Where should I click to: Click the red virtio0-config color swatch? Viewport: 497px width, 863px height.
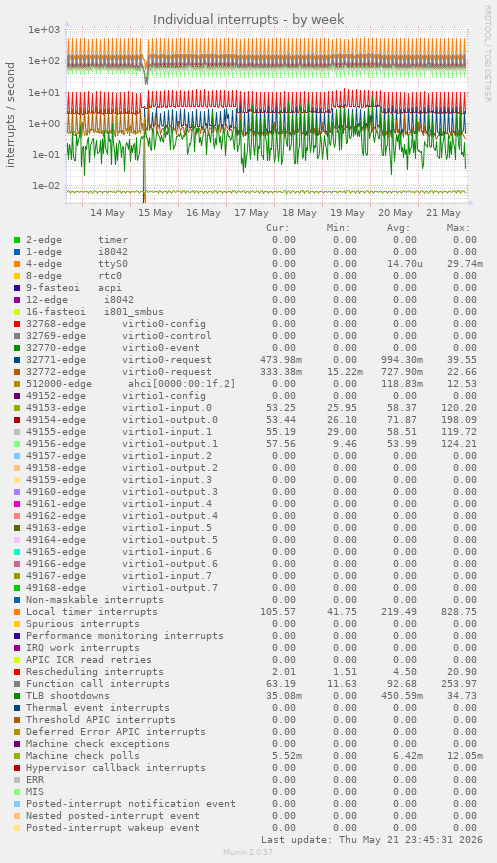click(x=17, y=324)
